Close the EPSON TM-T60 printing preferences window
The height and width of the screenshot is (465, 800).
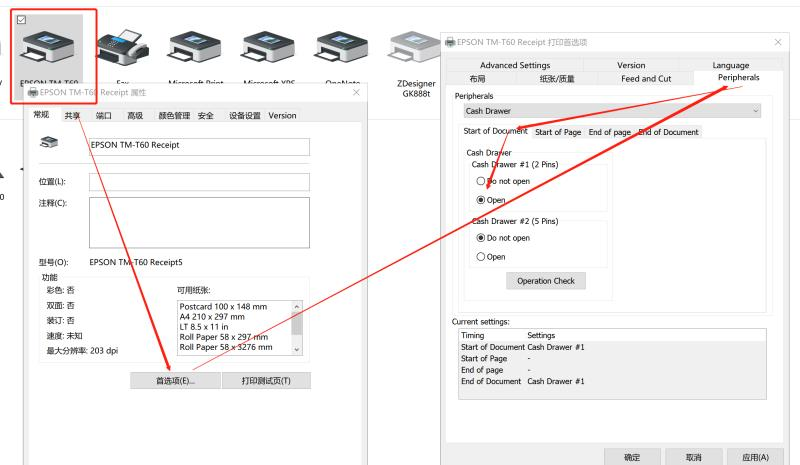pyautogui.click(x=778, y=42)
